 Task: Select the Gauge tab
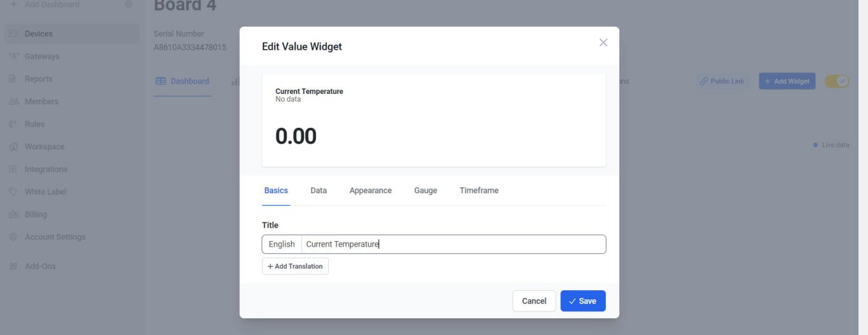coord(425,191)
